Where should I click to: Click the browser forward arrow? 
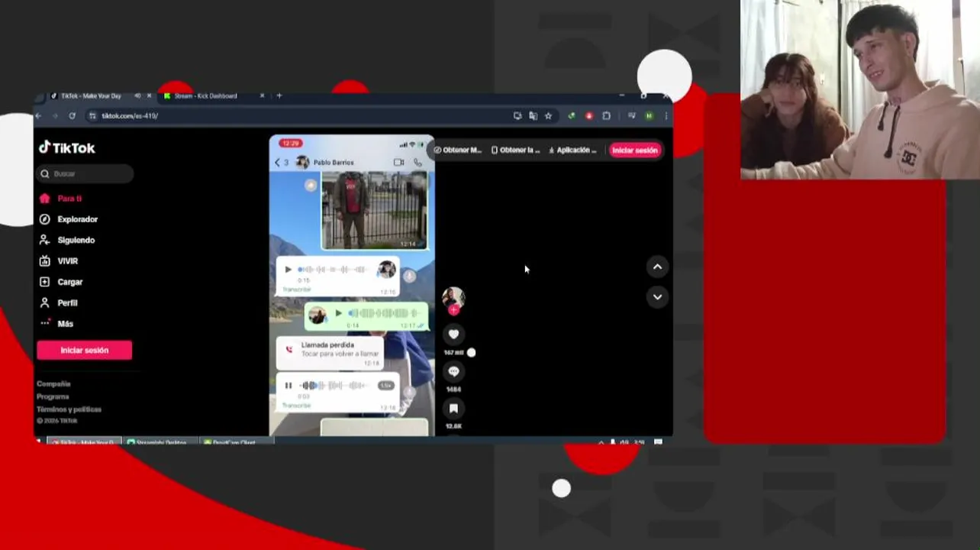[55, 116]
